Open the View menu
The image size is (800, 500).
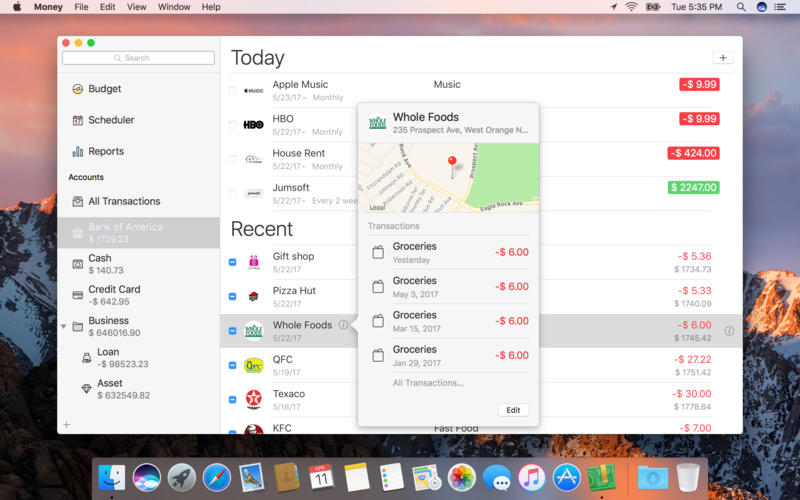click(x=136, y=7)
